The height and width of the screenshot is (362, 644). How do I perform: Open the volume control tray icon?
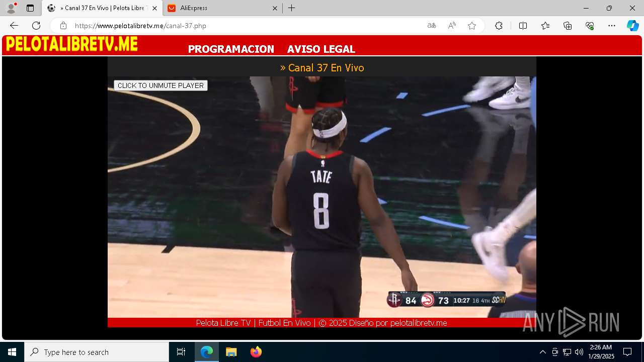pyautogui.click(x=579, y=352)
